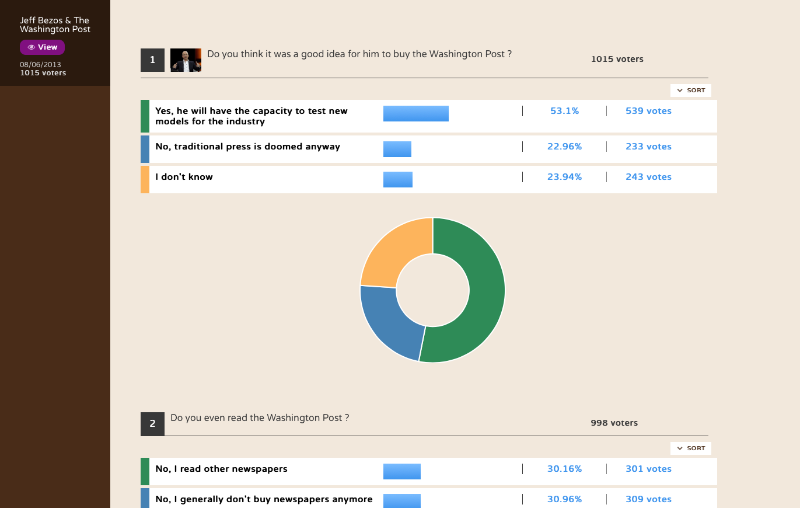Click the 301 votes link

pos(648,469)
